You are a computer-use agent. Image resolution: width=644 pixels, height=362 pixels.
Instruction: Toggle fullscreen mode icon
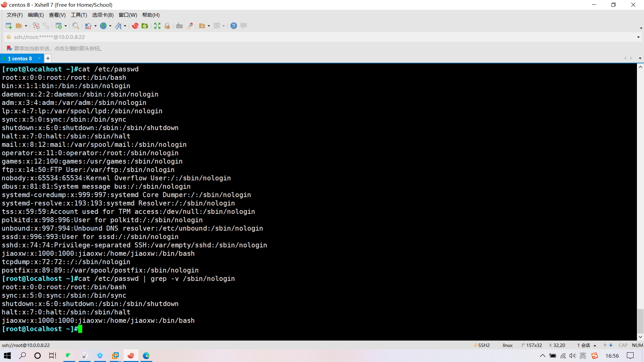pyautogui.click(x=157, y=26)
